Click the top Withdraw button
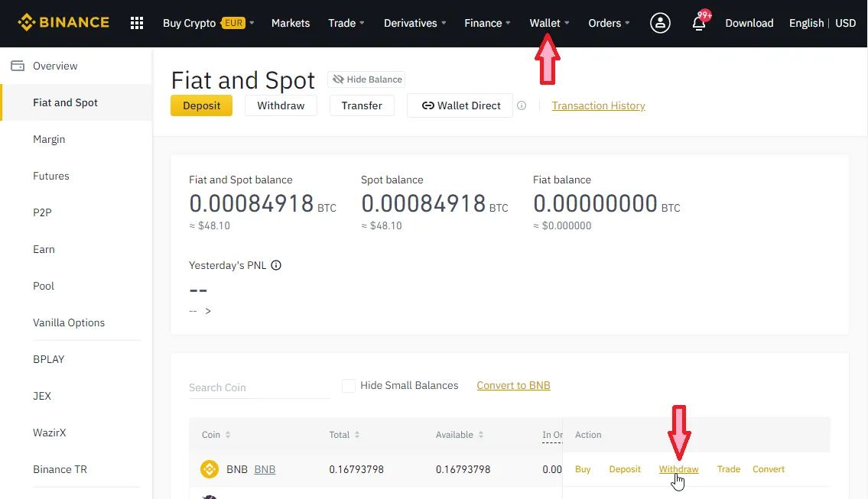 tap(281, 105)
